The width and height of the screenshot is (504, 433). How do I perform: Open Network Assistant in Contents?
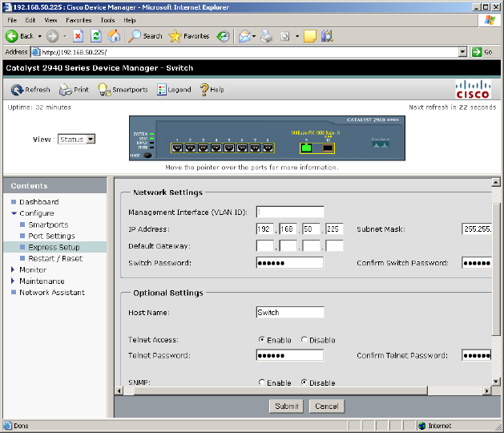52,293
